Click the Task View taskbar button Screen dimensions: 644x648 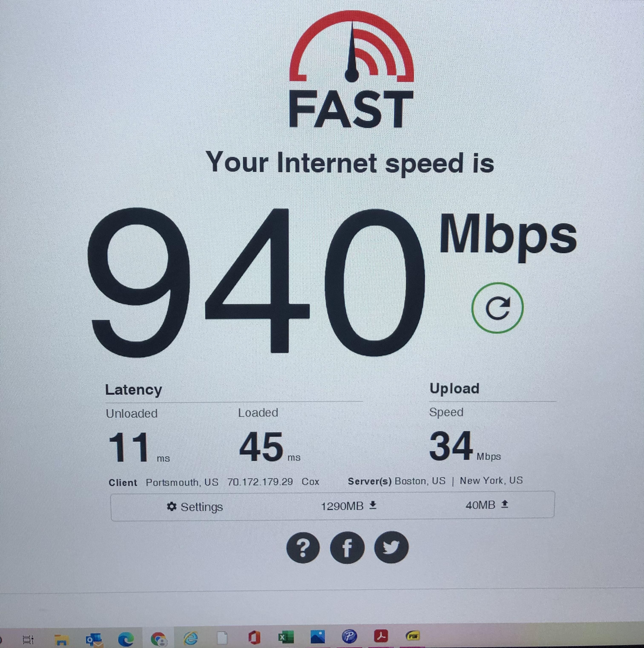(28, 640)
